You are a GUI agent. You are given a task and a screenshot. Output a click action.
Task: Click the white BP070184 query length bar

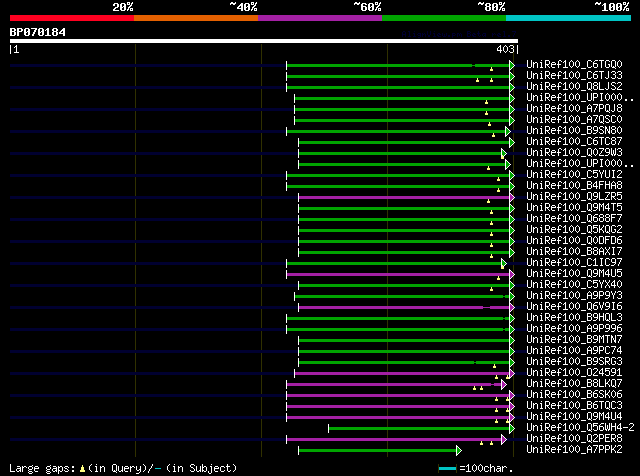[x=264, y=41]
